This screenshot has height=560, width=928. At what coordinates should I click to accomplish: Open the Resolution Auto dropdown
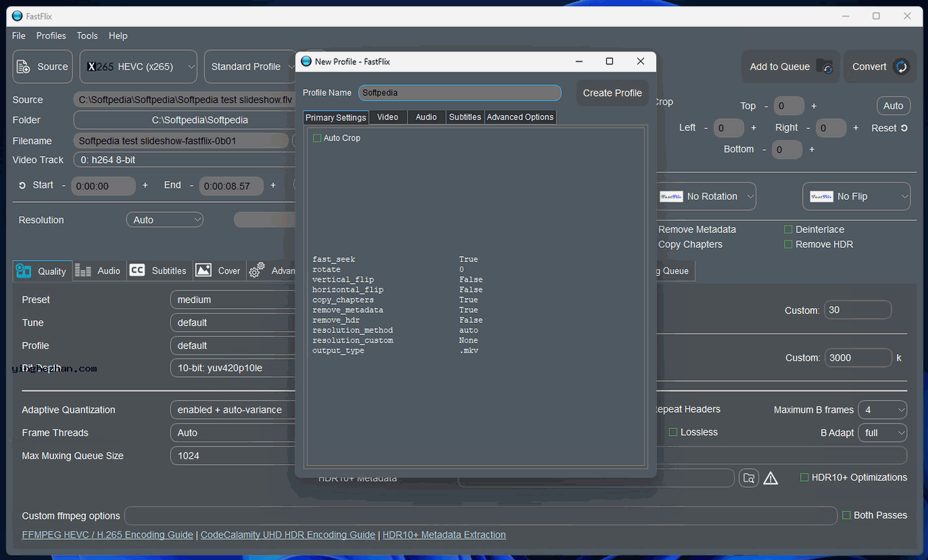165,220
